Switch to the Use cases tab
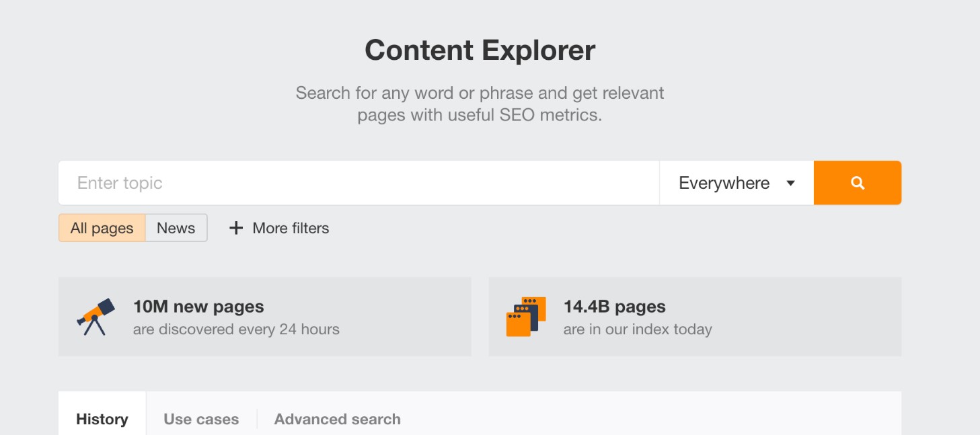The image size is (980, 435). tap(201, 419)
